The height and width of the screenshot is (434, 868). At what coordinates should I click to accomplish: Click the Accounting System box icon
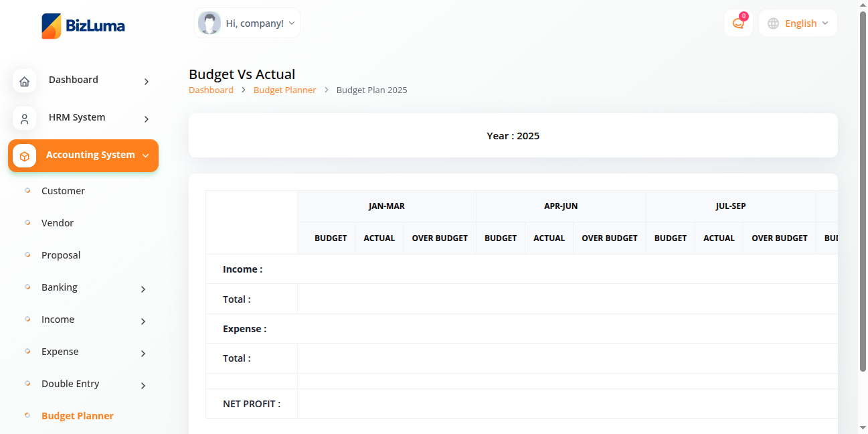(x=25, y=156)
